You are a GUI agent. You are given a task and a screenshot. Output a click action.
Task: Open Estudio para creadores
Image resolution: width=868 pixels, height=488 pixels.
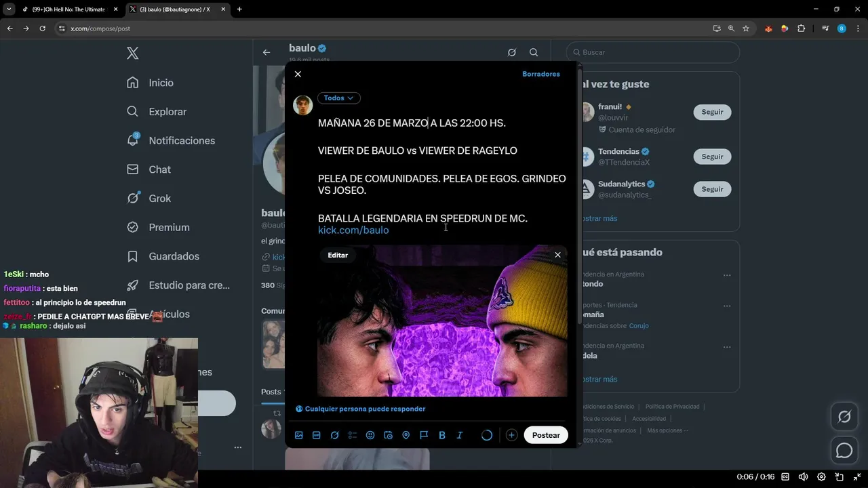coord(178,285)
